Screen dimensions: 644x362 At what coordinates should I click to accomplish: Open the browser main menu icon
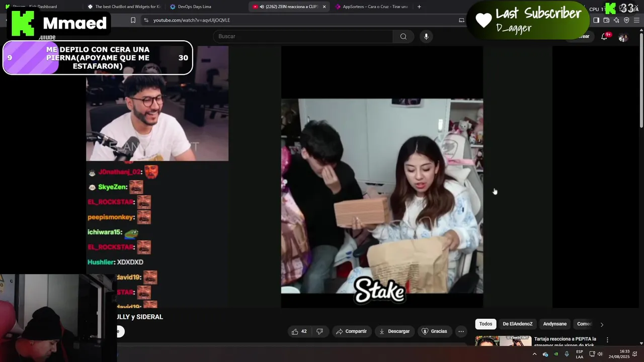(x=636, y=20)
